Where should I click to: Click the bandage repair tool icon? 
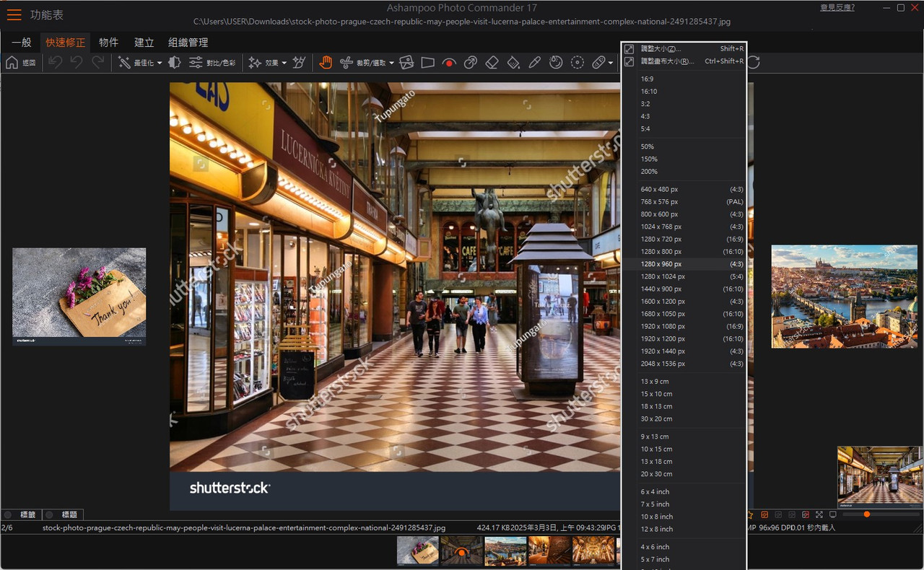point(598,63)
